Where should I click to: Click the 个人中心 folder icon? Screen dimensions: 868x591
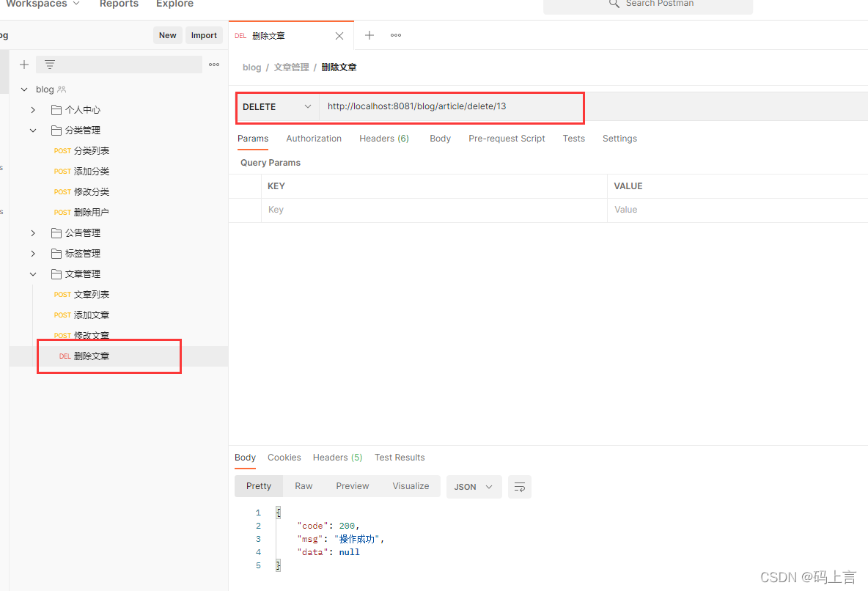tap(56, 110)
